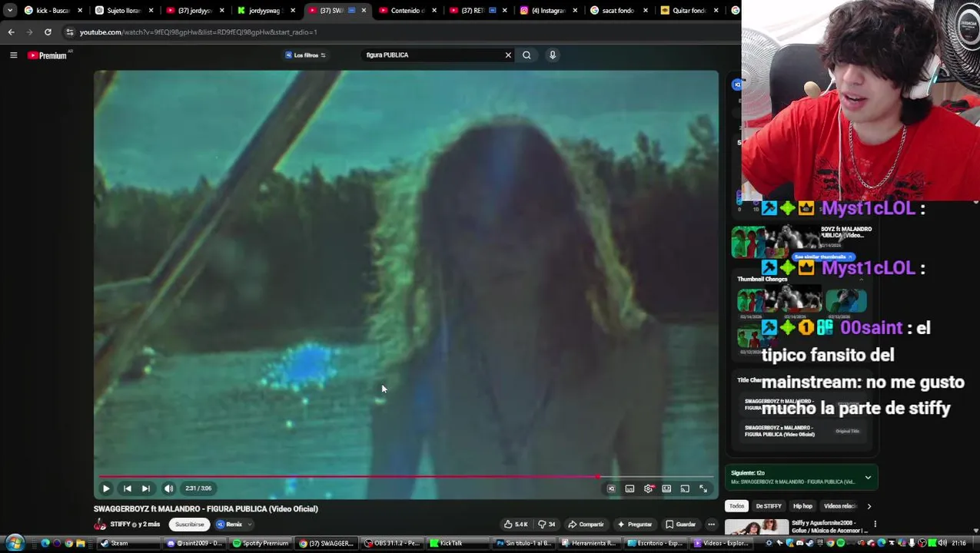Open the Preguntar AI button
This screenshot has height=553, width=980.
coord(635,525)
